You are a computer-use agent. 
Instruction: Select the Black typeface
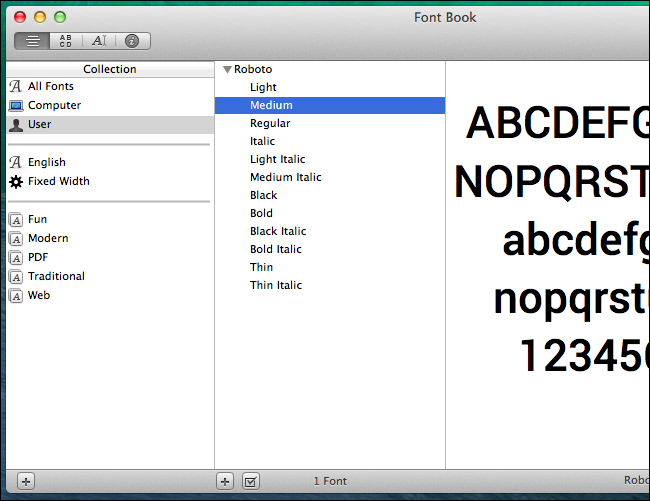(330, 195)
